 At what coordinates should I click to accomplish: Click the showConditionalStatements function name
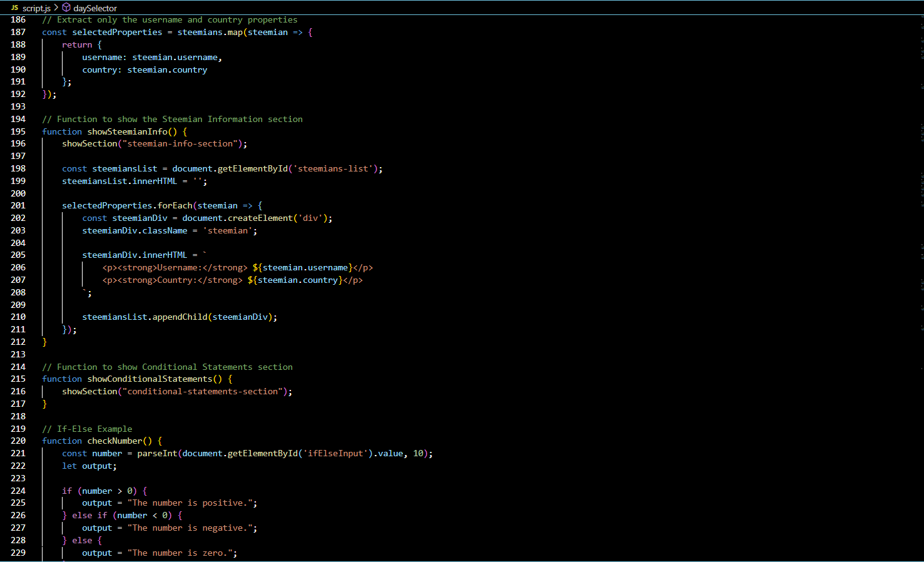[x=150, y=379]
